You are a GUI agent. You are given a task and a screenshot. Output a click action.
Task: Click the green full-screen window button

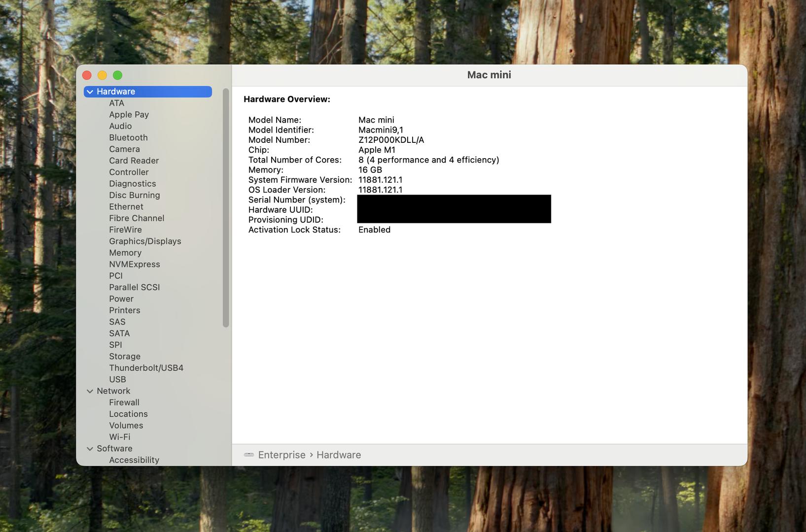[117, 75]
